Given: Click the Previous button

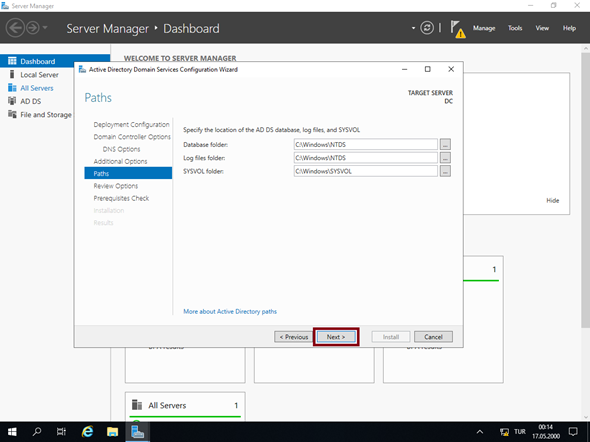Looking at the screenshot, I should click(x=293, y=337).
